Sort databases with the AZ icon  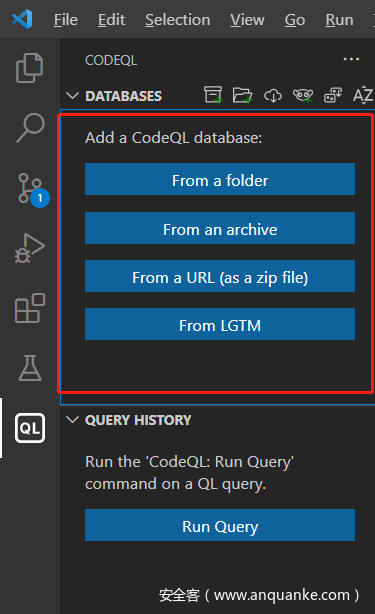pos(363,95)
